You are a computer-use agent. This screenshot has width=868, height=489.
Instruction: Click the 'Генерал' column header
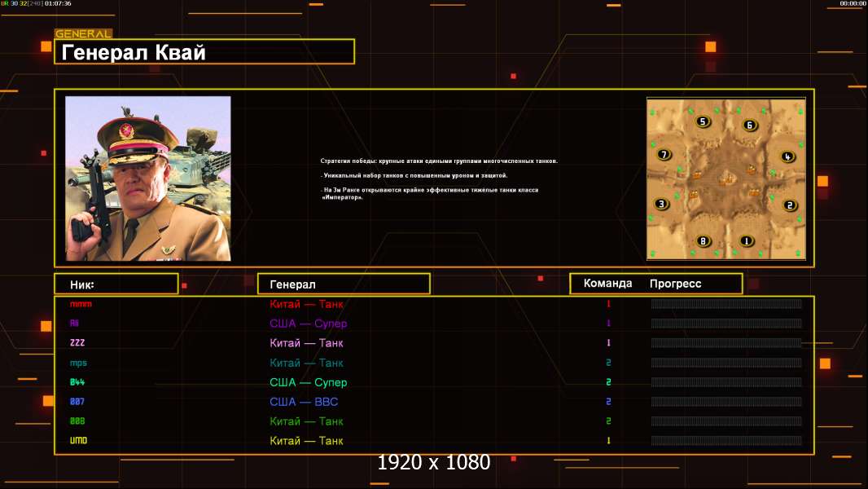click(344, 284)
